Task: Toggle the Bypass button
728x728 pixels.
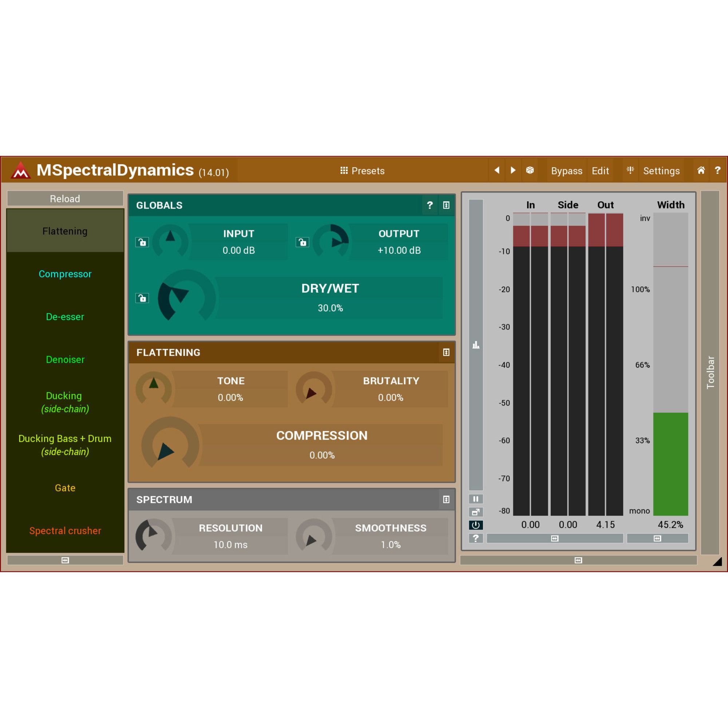Action: point(566,171)
